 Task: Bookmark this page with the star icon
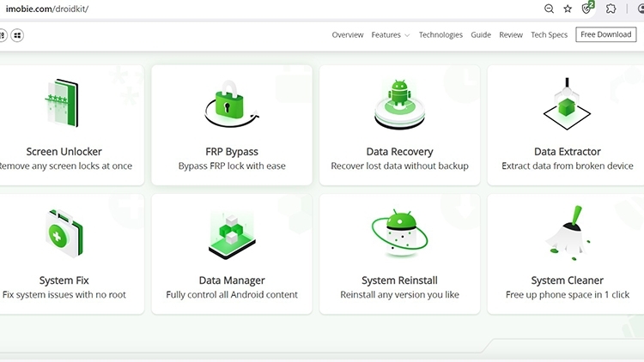pyautogui.click(x=568, y=9)
